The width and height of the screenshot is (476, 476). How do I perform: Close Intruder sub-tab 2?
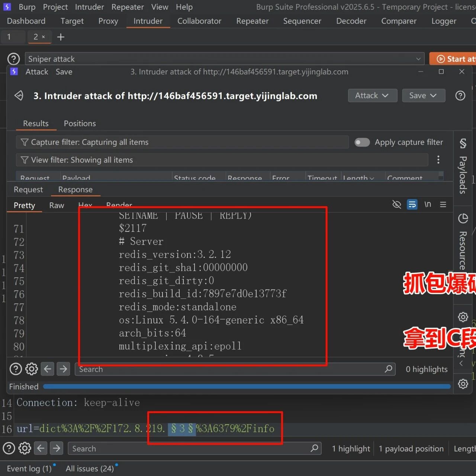44,37
